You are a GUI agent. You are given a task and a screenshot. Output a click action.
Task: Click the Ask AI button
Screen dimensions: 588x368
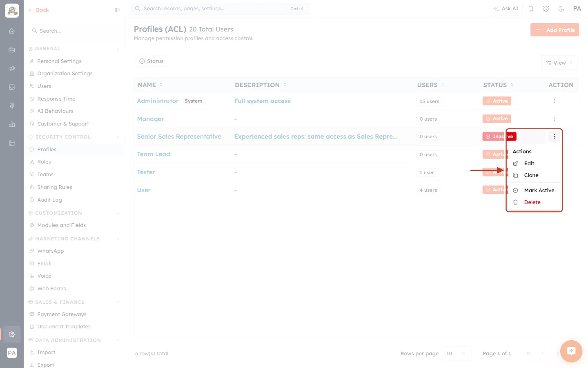click(x=506, y=9)
